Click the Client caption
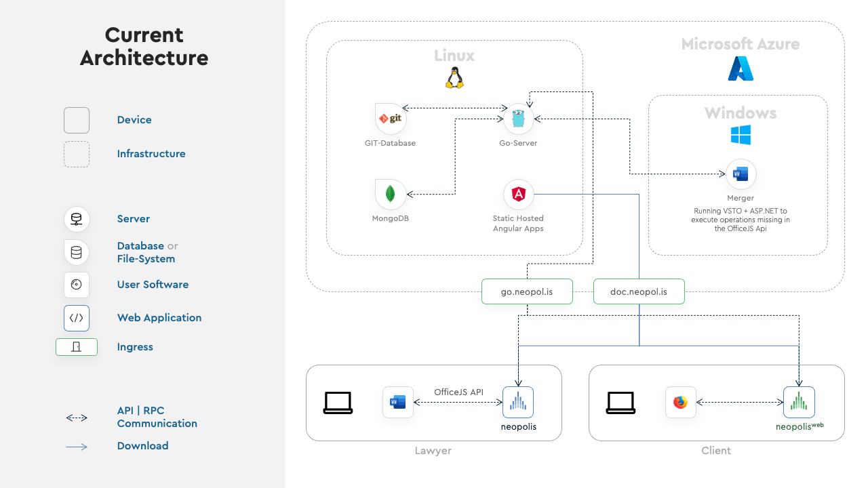Screen dimensions: 868x488 pos(716,451)
